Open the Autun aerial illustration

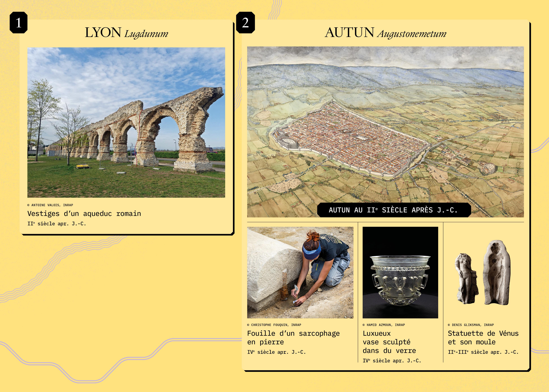coord(386,132)
